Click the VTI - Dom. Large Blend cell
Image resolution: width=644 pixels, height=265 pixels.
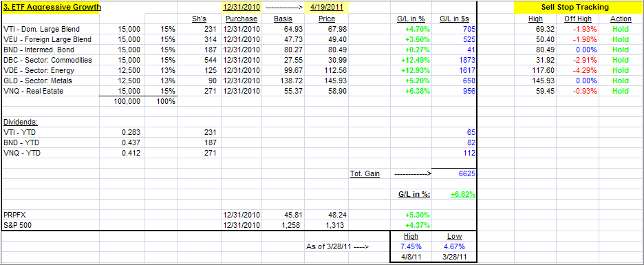pos(50,29)
